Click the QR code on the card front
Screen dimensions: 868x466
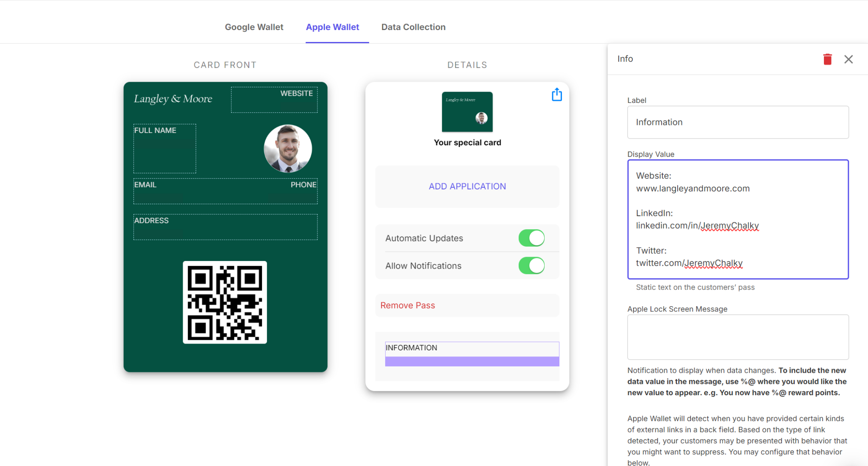coord(225,302)
